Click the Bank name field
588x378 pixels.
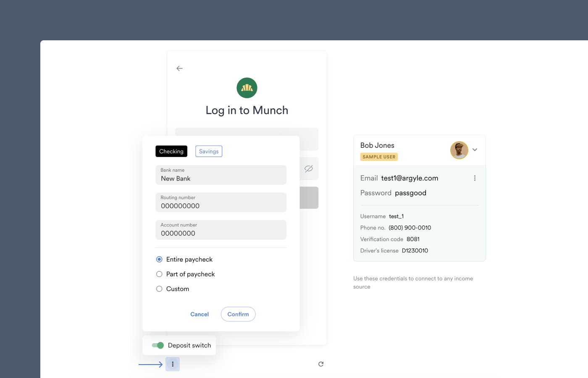[x=221, y=175]
